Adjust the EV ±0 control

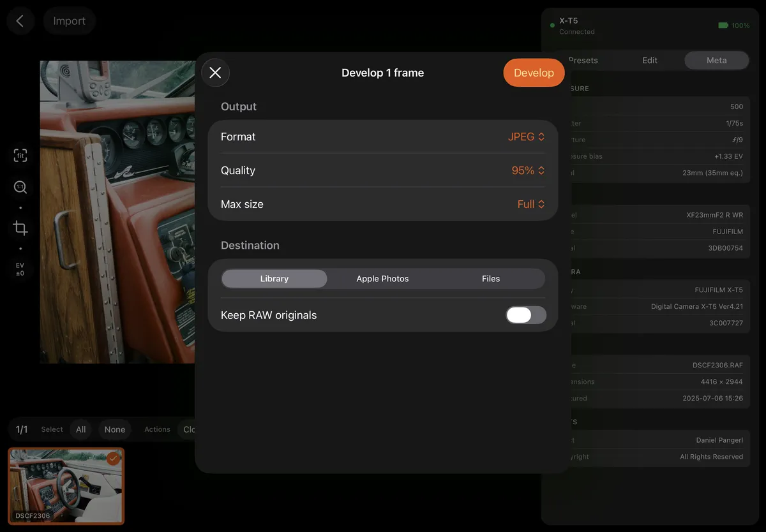(x=20, y=269)
